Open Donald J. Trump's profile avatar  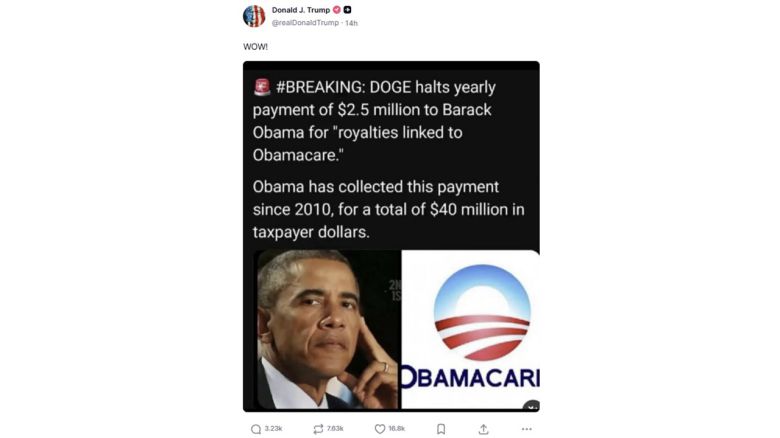[x=254, y=16]
